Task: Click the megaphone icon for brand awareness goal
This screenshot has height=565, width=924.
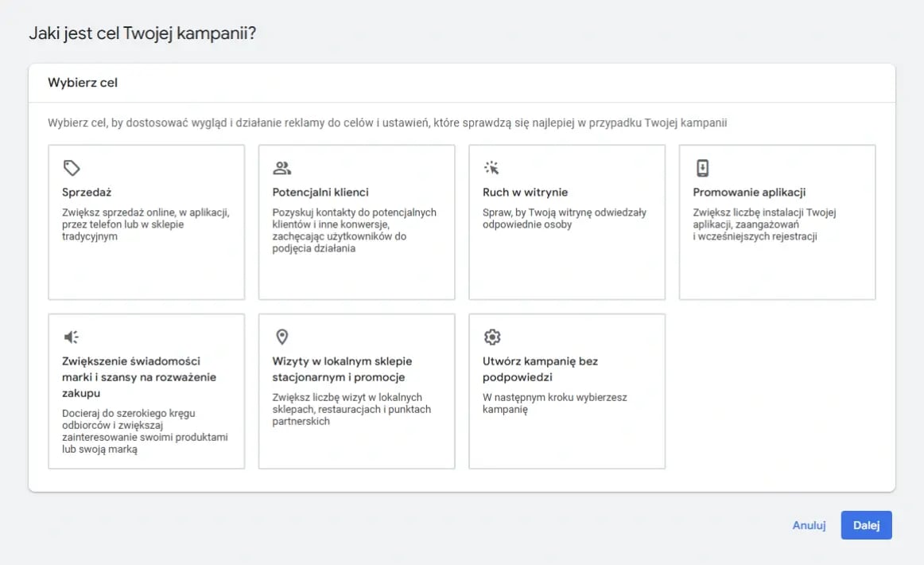Action: click(x=72, y=337)
